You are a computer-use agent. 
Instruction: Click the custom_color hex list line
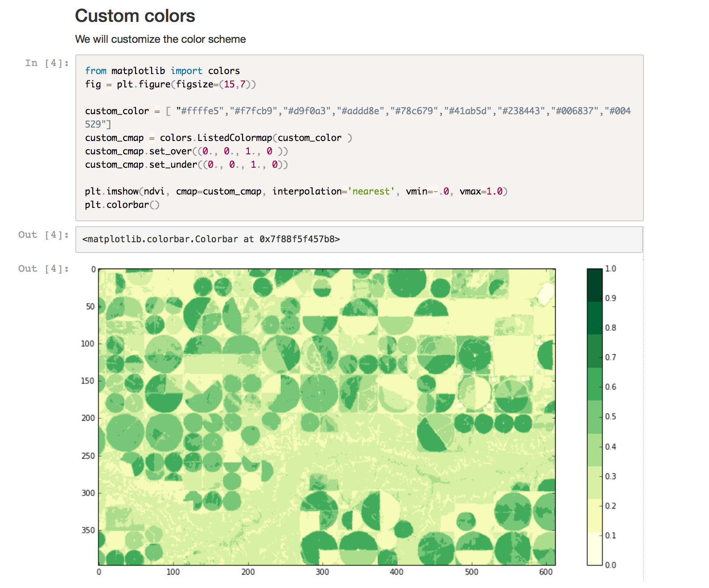357,111
